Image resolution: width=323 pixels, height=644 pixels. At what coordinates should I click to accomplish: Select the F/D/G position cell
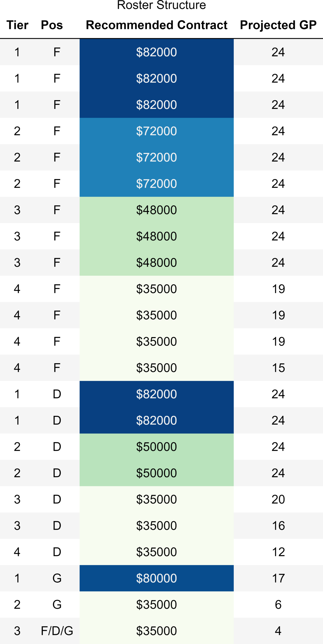click(x=57, y=631)
